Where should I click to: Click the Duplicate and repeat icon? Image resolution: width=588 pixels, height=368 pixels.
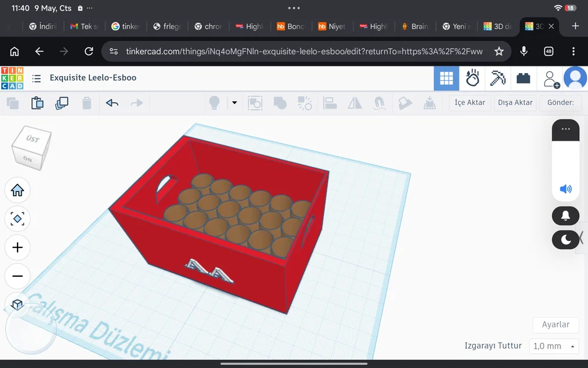(x=62, y=103)
